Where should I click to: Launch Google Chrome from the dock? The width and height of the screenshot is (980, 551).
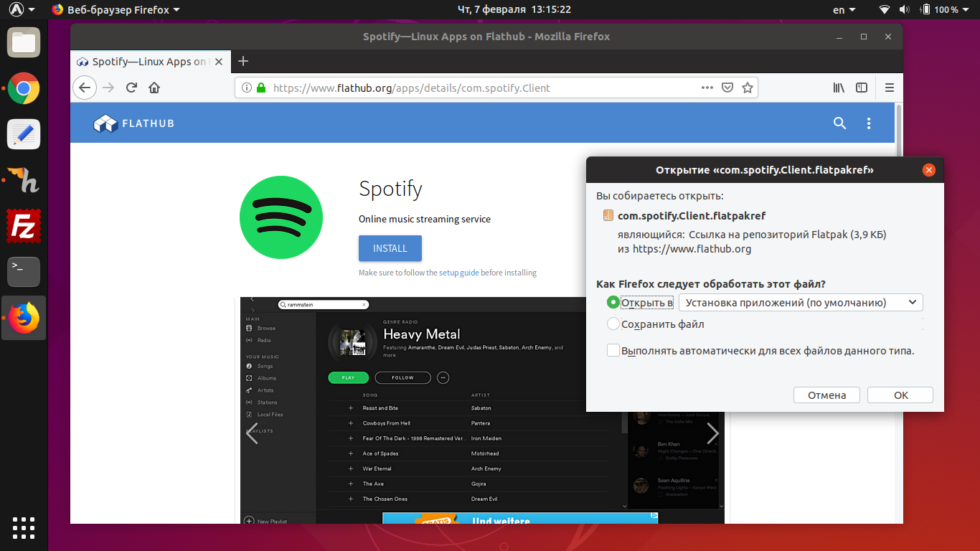point(24,89)
